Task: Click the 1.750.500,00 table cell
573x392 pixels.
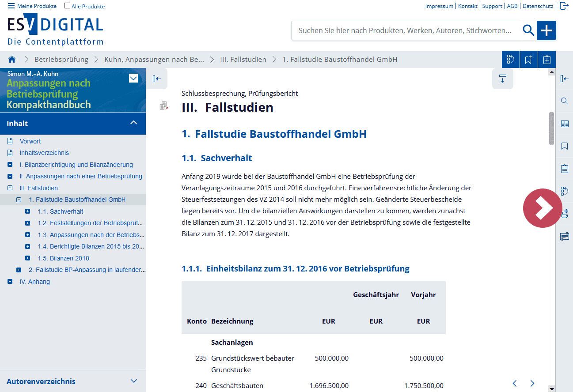Action: 424,385
